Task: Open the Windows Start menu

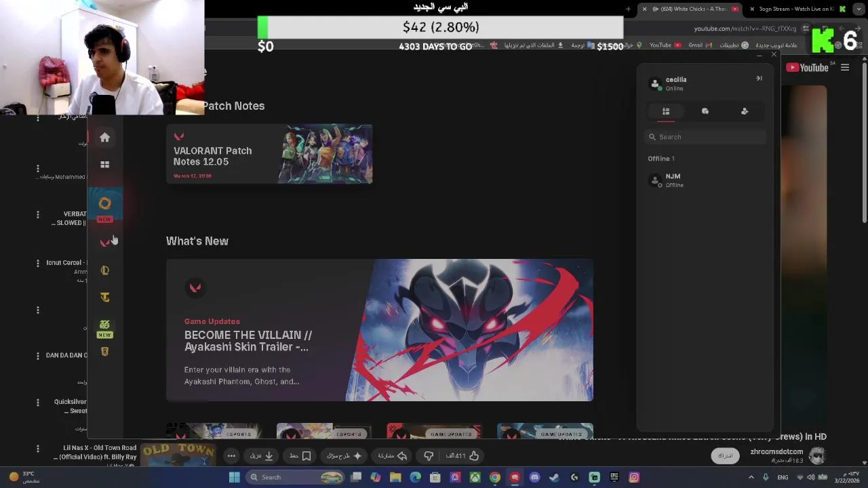Action: (x=234, y=477)
